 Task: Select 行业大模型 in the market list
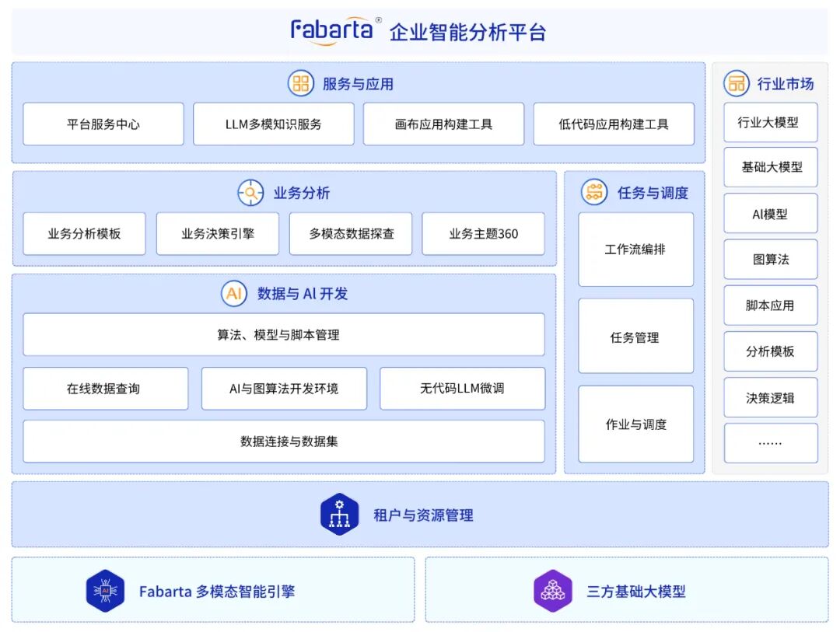(x=771, y=122)
